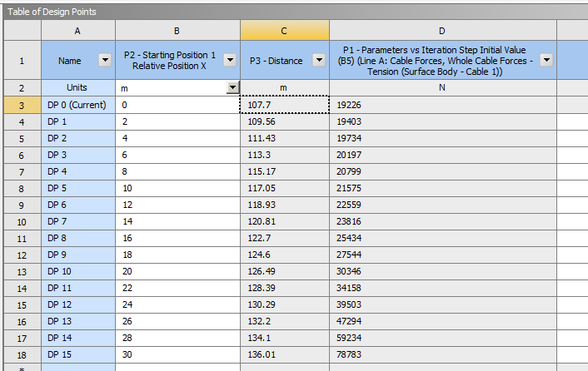Viewport: 588px width, 371px height.
Task: Select distance cell 136.01
Action: [x=285, y=355]
